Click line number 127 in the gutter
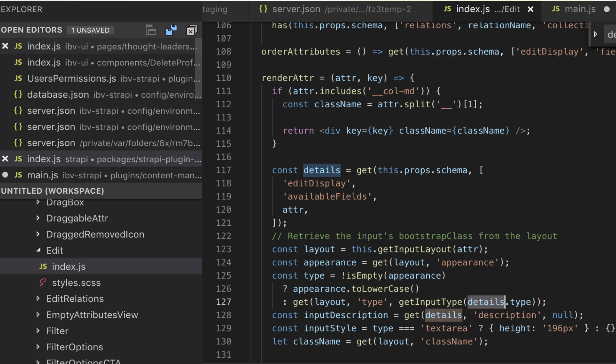Viewport: 616px width, 364px height. (224, 302)
